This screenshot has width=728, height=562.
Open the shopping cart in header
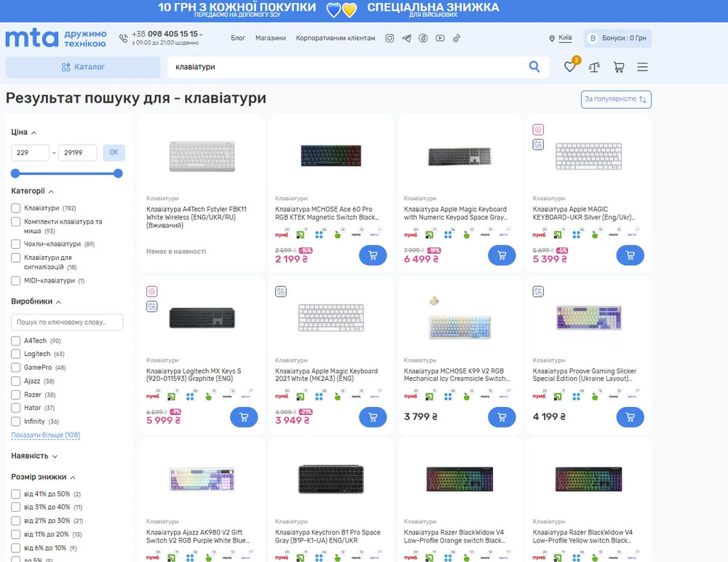pyautogui.click(x=618, y=68)
